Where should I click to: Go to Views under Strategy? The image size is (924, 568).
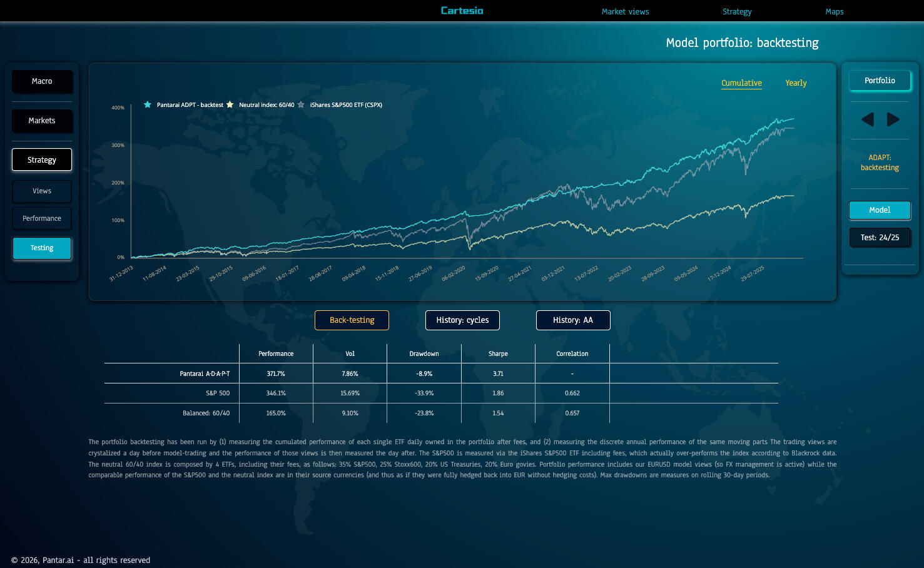(42, 191)
